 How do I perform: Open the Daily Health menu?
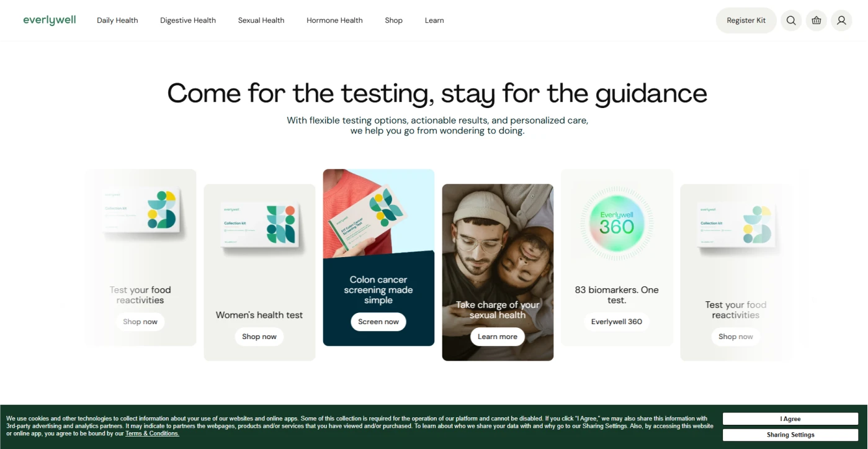pos(117,20)
